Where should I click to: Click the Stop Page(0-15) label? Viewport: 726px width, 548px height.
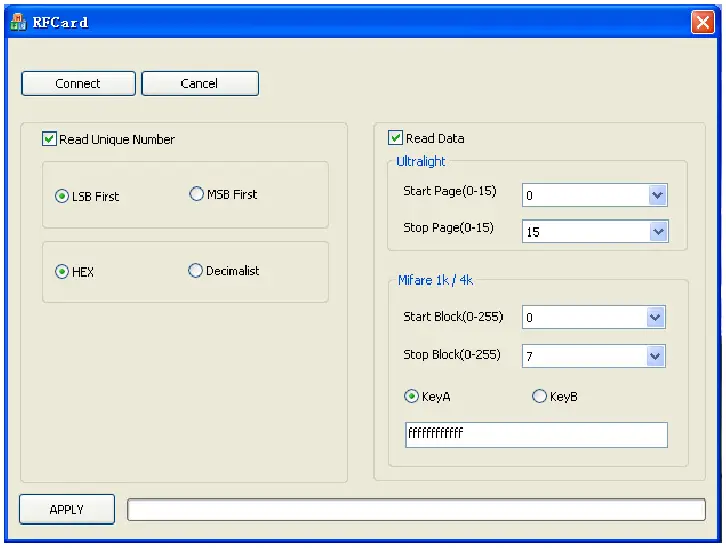point(448,227)
